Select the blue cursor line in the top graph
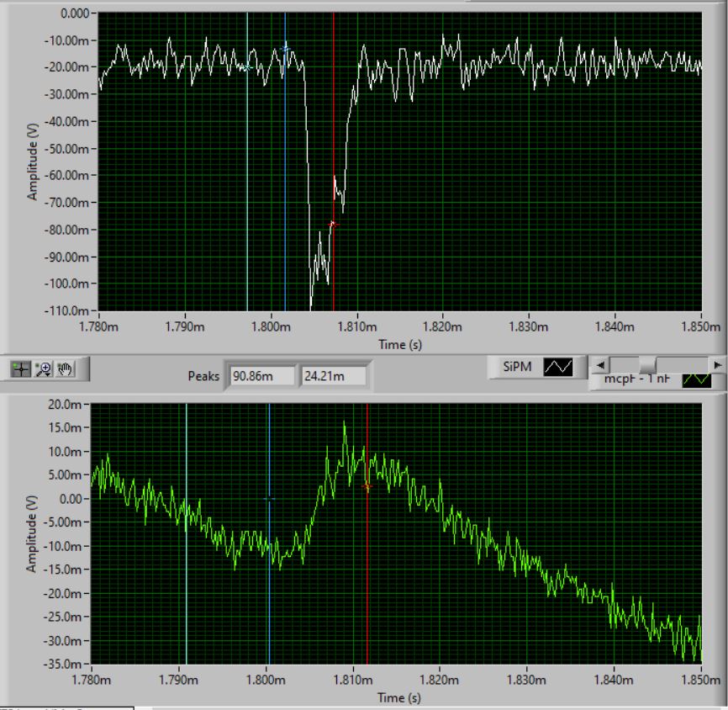Viewport: 728px width, 710px height. [x=285, y=168]
